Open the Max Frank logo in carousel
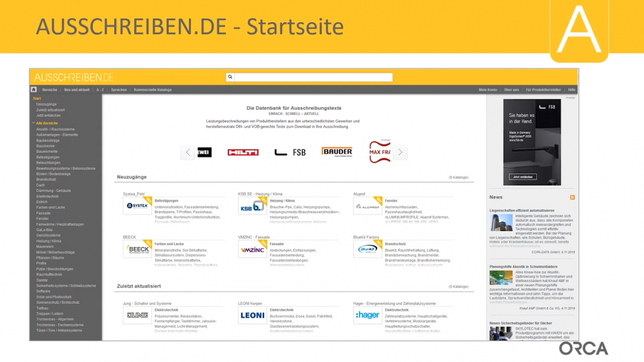Screen dimensions: 644x362 (x=380, y=152)
